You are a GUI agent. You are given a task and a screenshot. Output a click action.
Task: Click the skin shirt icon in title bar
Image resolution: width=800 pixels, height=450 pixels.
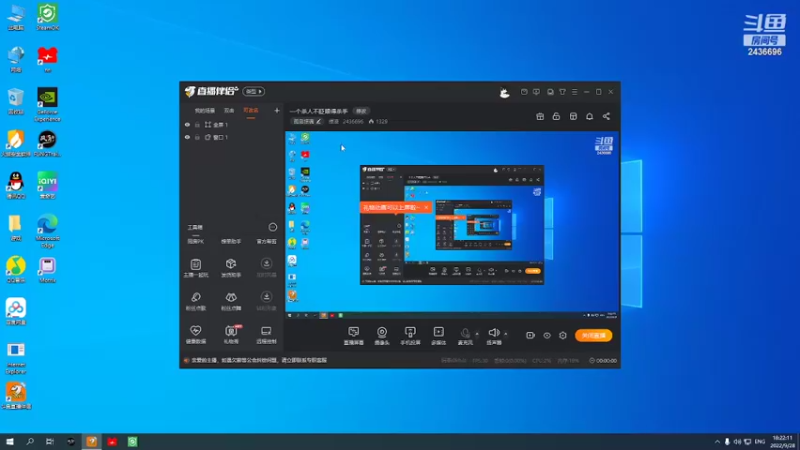[562, 92]
